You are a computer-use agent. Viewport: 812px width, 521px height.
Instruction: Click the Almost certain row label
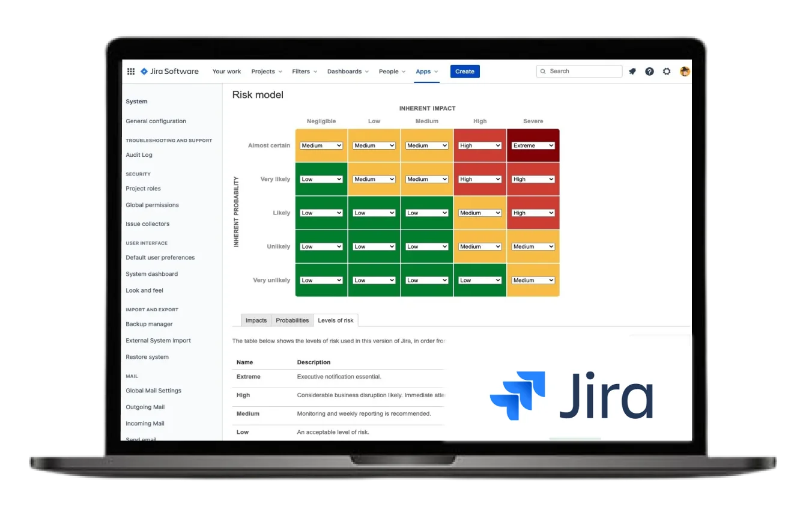point(269,145)
